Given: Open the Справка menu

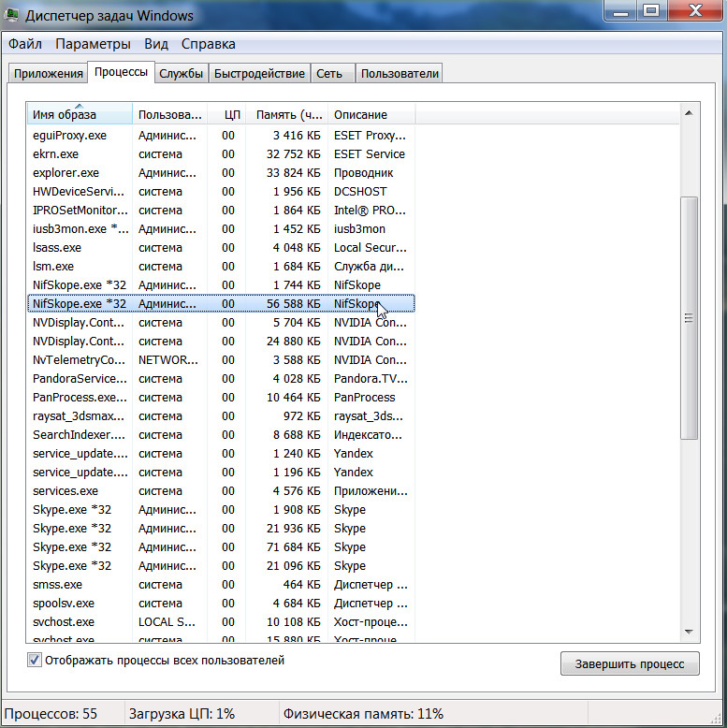Looking at the screenshot, I should (208, 44).
